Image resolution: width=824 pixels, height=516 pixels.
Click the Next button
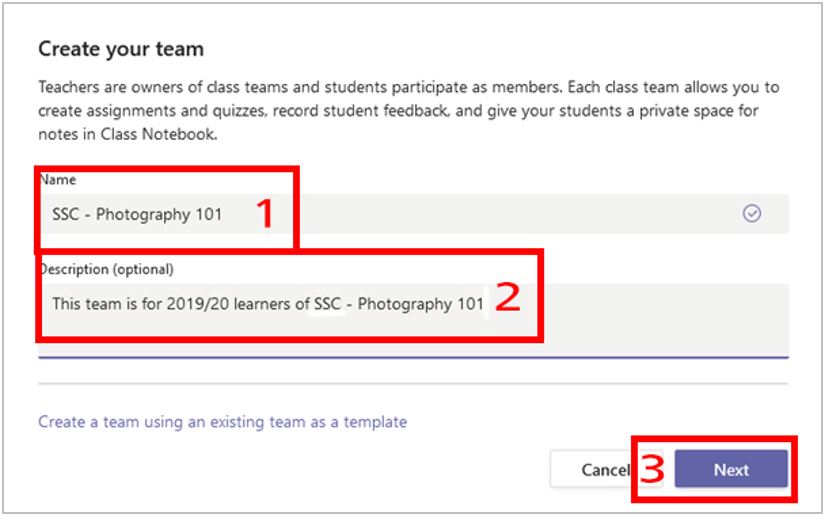[x=731, y=470]
